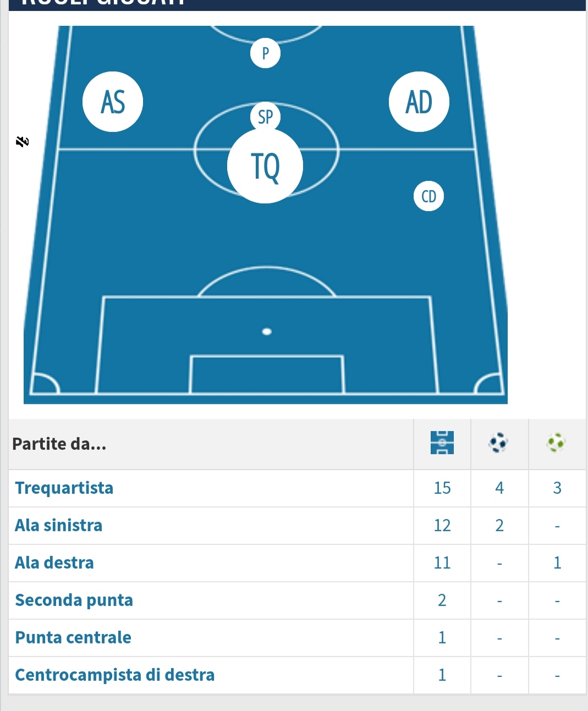
Task: Click the 15 matches value for Trequartista
Action: [x=442, y=488]
